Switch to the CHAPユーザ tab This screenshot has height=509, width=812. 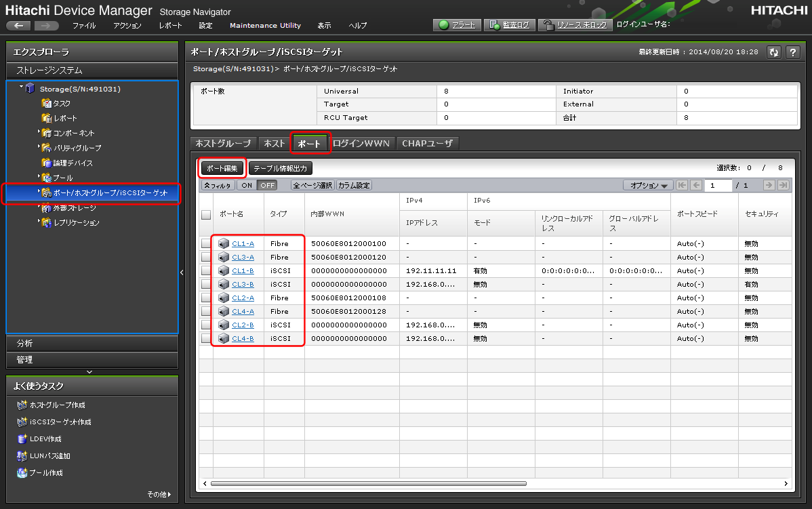(428, 144)
